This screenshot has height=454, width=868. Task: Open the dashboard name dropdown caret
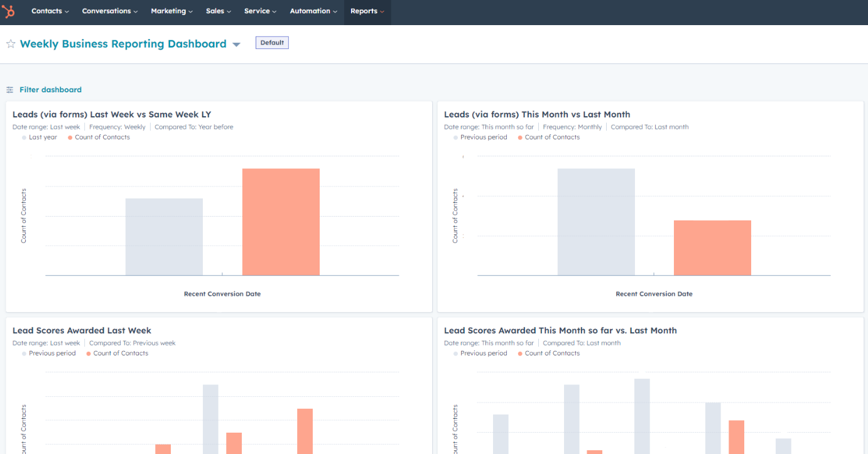pyautogui.click(x=236, y=45)
